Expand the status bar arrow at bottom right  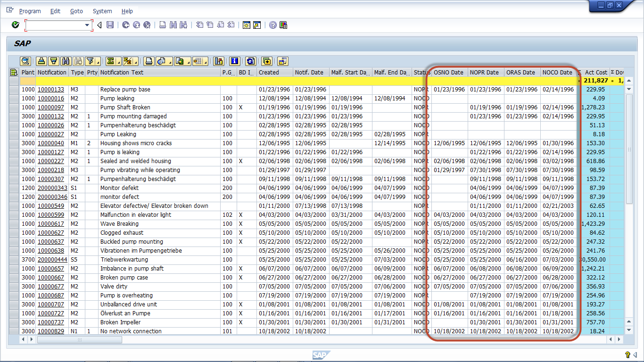636,355
